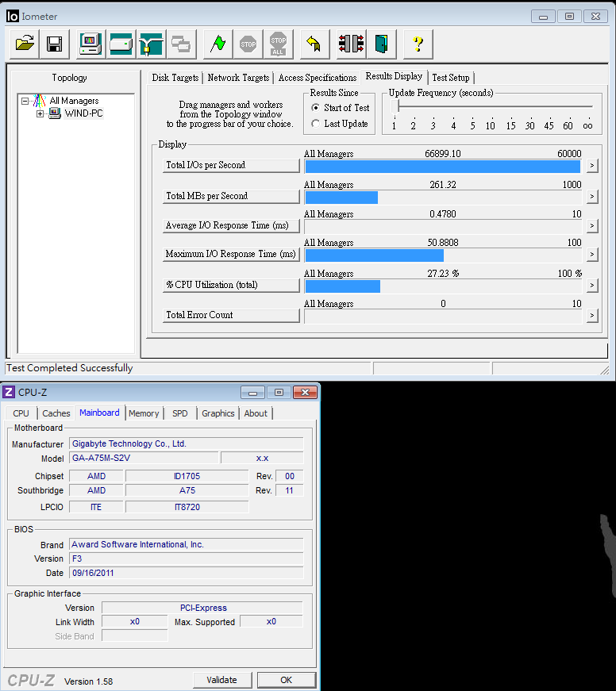Click the Test Completed Successfully status text
The width and height of the screenshot is (616, 691).
[x=70, y=368]
